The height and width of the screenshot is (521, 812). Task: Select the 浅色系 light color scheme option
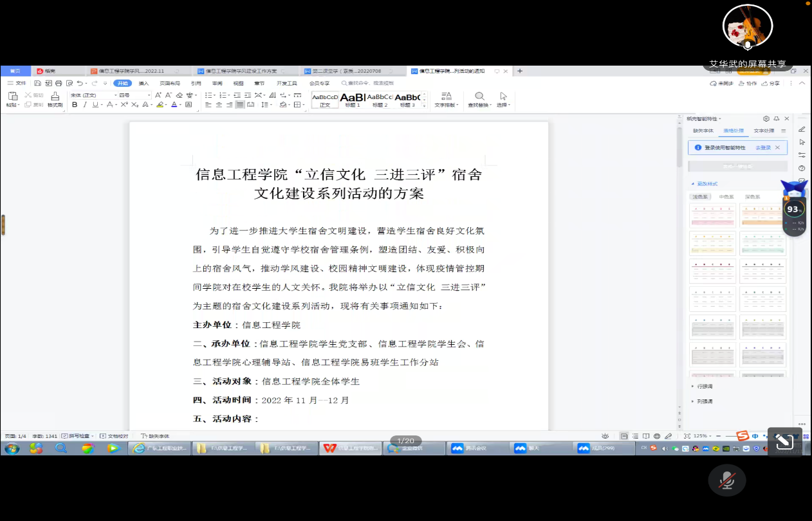click(699, 197)
